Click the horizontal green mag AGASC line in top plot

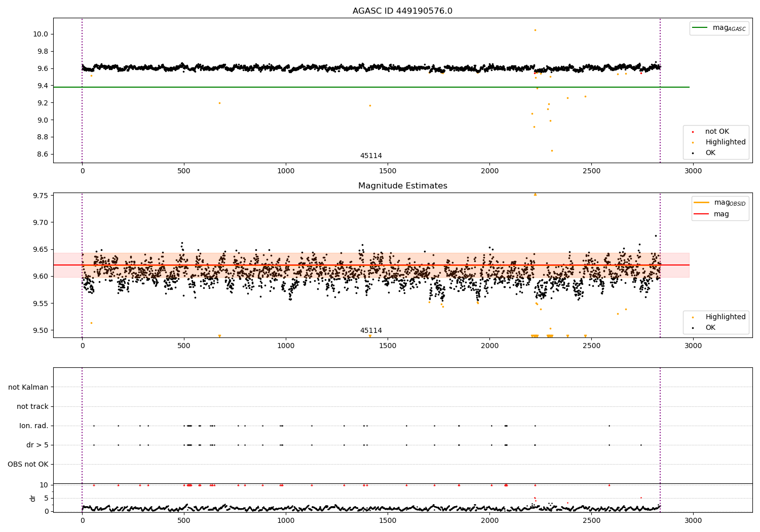[371, 87]
